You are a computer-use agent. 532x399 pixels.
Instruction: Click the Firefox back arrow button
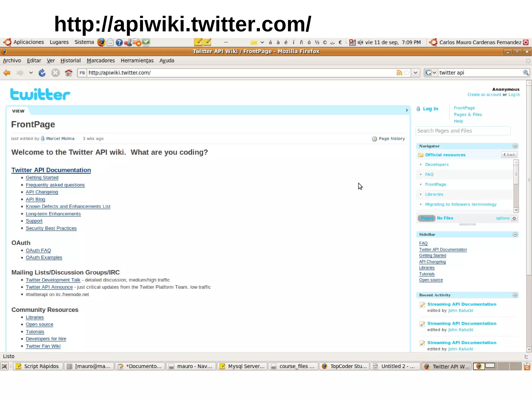click(7, 73)
